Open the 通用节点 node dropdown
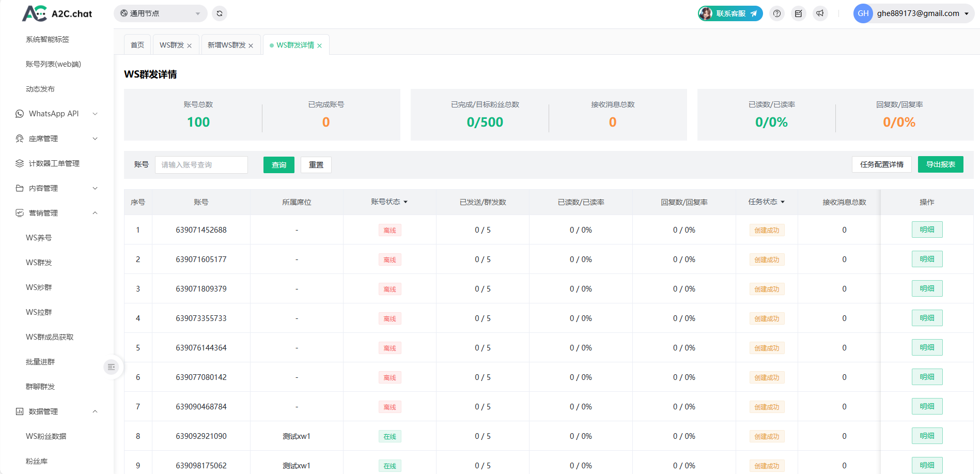The image size is (980, 474). (x=160, y=13)
